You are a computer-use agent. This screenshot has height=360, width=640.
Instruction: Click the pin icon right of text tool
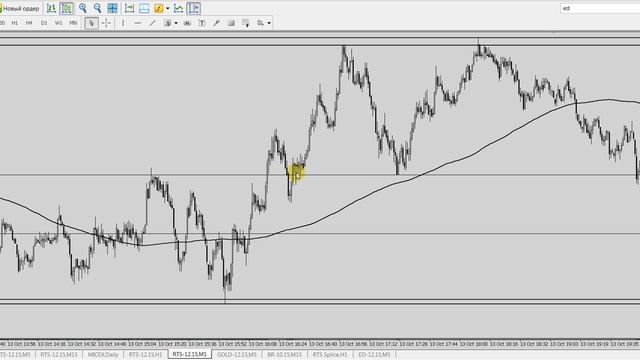pos(216,23)
